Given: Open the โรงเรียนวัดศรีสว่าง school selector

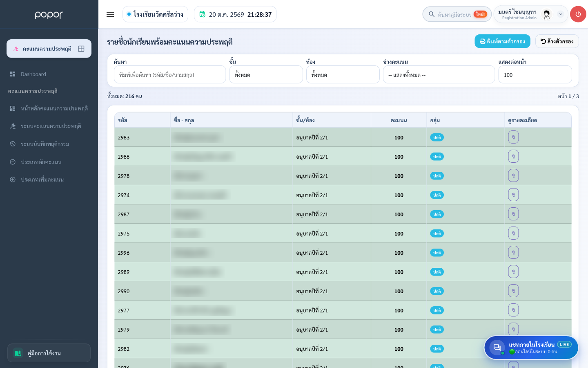Looking at the screenshot, I should (x=155, y=14).
